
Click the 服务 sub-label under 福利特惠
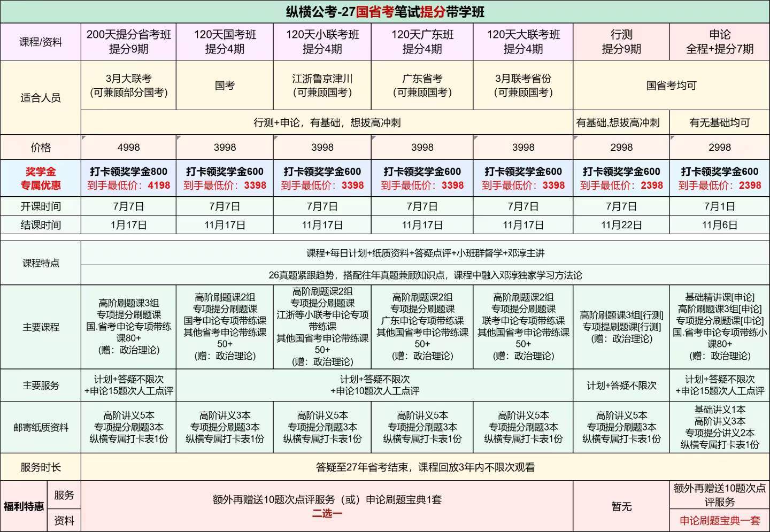(64, 495)
